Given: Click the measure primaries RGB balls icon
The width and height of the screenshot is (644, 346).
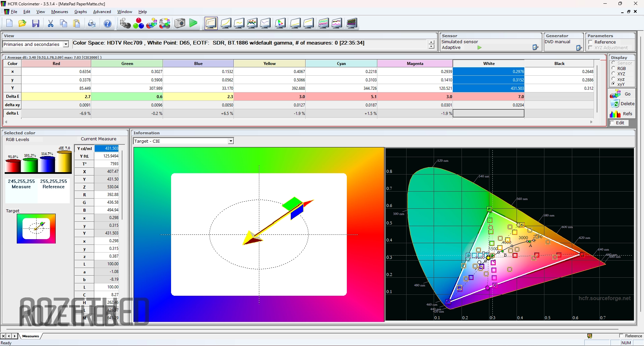Looking at the screenshot, I should point(138,23).
